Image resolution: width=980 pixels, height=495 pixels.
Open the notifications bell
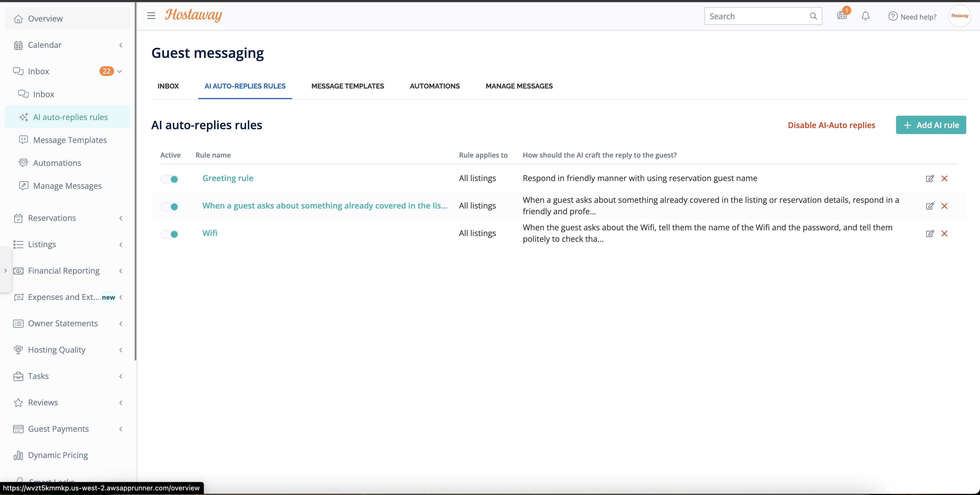point(865,16)
